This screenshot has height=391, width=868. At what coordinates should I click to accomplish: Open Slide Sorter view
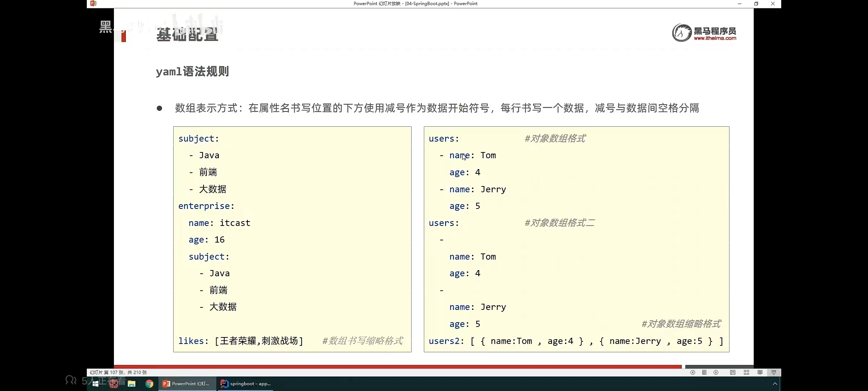pos(746,373)
